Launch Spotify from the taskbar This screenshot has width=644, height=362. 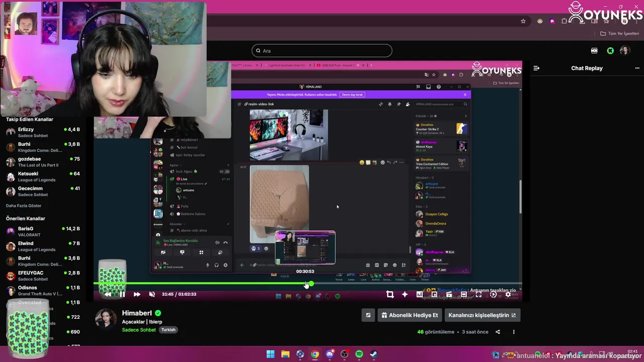(359, 354)
